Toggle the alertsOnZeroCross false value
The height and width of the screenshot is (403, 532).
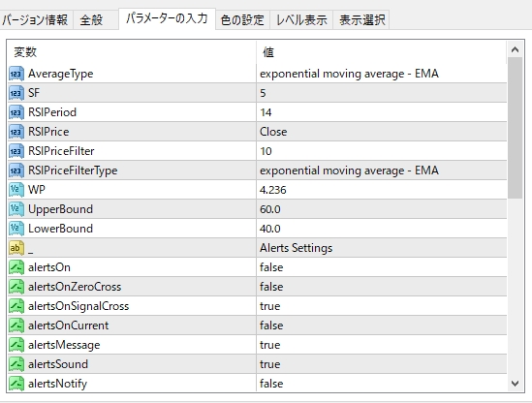[x=382, y=287]
